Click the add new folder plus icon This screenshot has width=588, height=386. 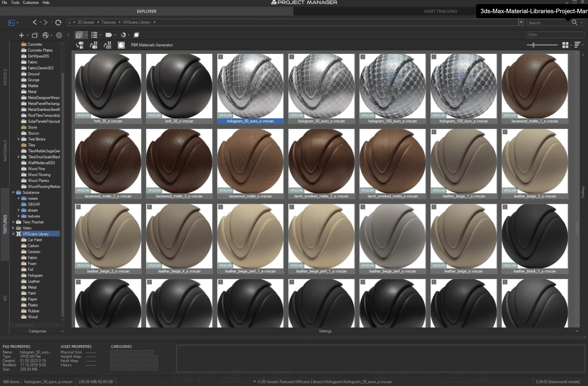point(21,35)
